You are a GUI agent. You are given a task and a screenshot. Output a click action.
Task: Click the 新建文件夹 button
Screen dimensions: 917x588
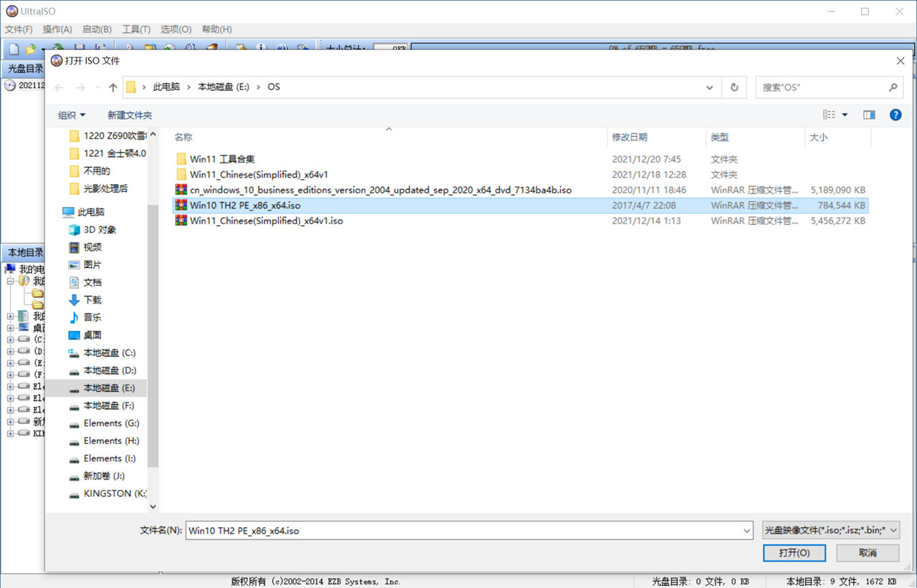[x=129, y=115]
